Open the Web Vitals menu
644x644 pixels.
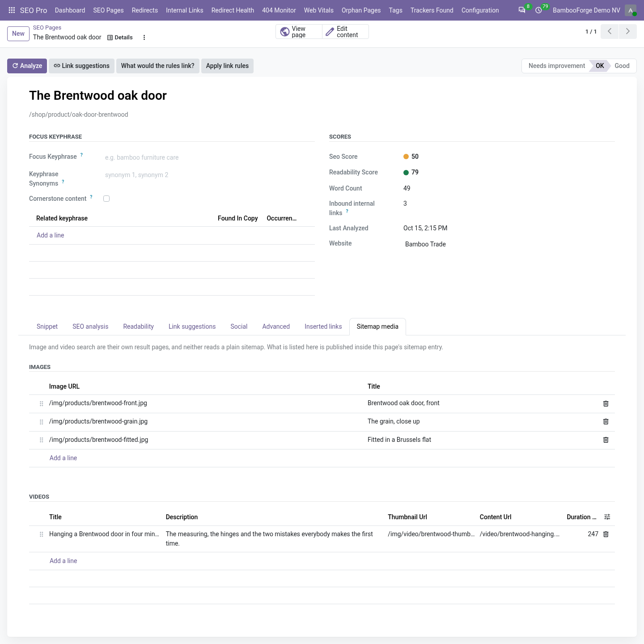tap(318, 10)
